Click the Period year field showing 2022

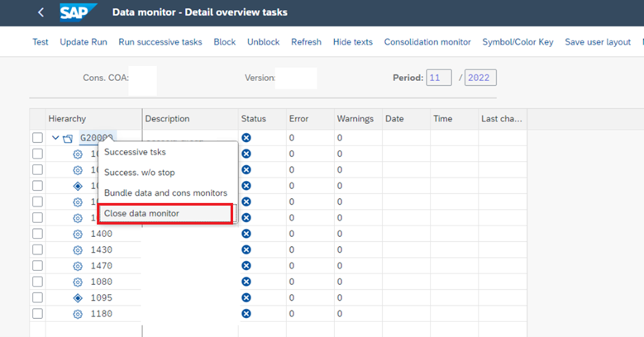pyautogui.click(x=480, y=78)
